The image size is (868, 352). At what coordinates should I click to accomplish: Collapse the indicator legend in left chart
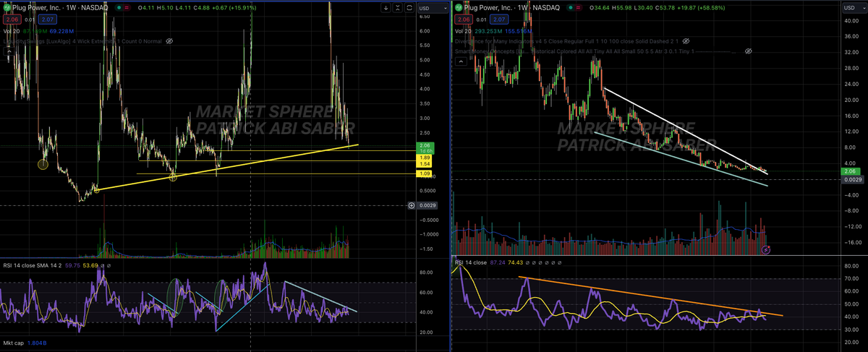click(x=9, y=51)
